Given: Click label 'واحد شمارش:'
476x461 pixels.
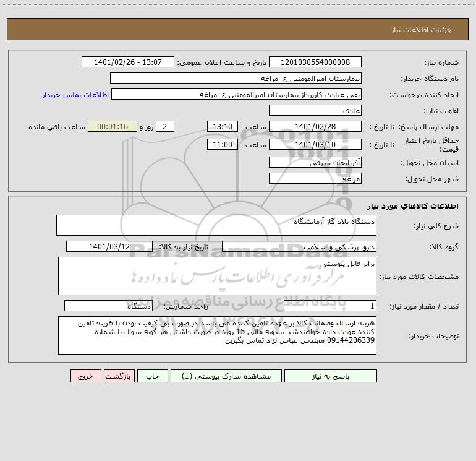Looking at the screenshot, I should coord(186,306).
